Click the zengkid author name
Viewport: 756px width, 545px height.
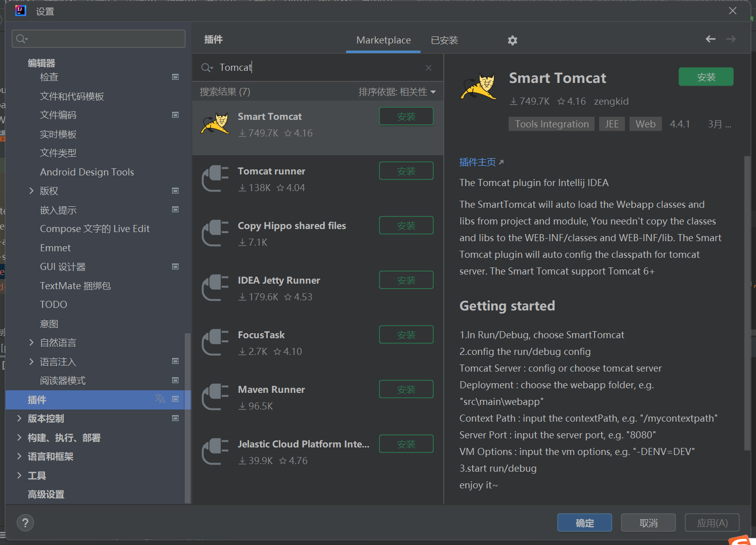611,101
